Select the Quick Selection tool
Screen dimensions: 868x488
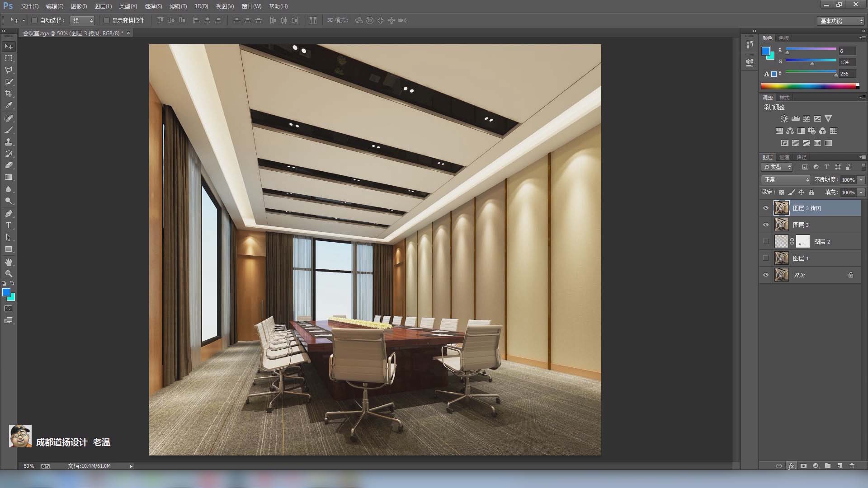pyautogui.click(x=9, y=82)
